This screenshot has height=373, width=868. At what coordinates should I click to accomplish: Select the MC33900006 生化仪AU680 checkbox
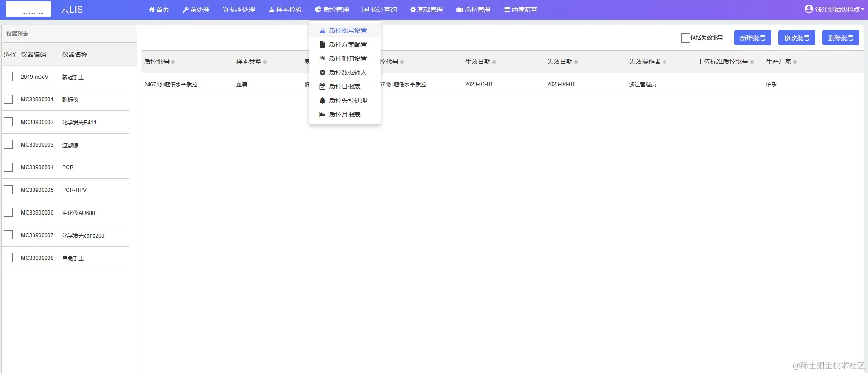[x=8, y=212]
